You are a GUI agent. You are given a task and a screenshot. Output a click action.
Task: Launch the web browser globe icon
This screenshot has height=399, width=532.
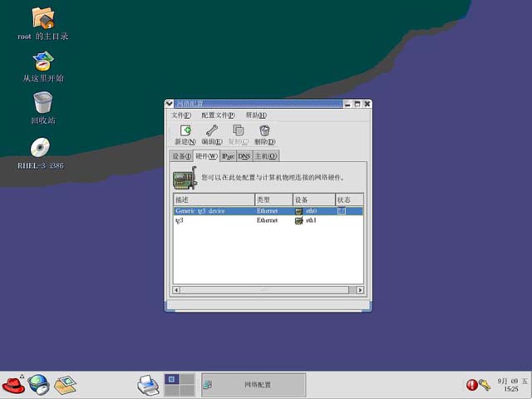coord(39,385)
